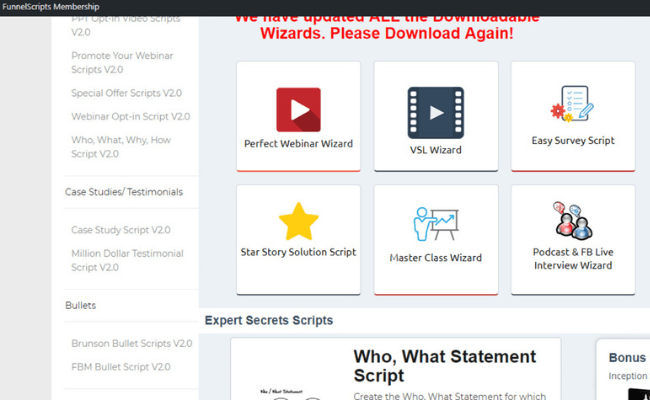Screen dimensions: 650x400
Task: Click the VSL Wizard label
Action: coord(436,150)
